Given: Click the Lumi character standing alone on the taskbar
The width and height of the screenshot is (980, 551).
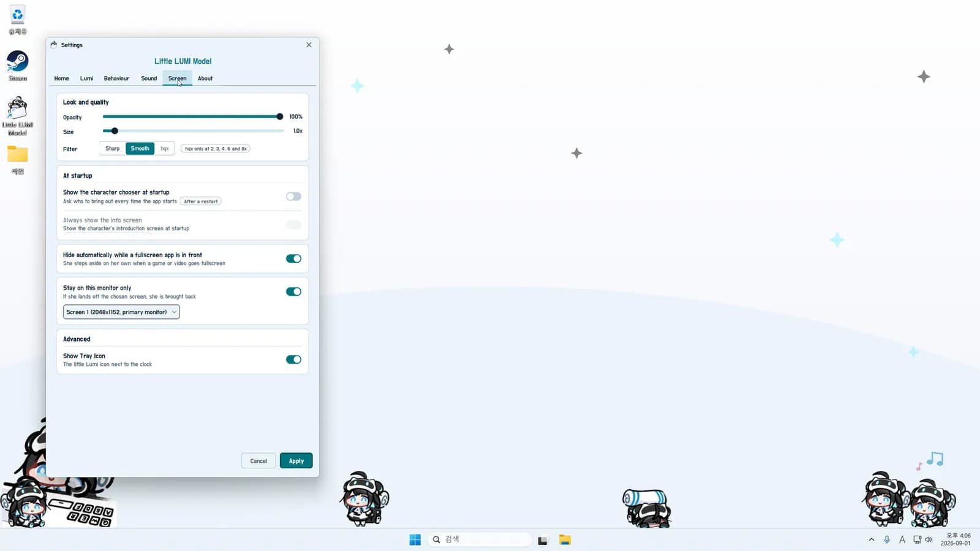Looking at the screenshot, I should [x=364, y=498].
